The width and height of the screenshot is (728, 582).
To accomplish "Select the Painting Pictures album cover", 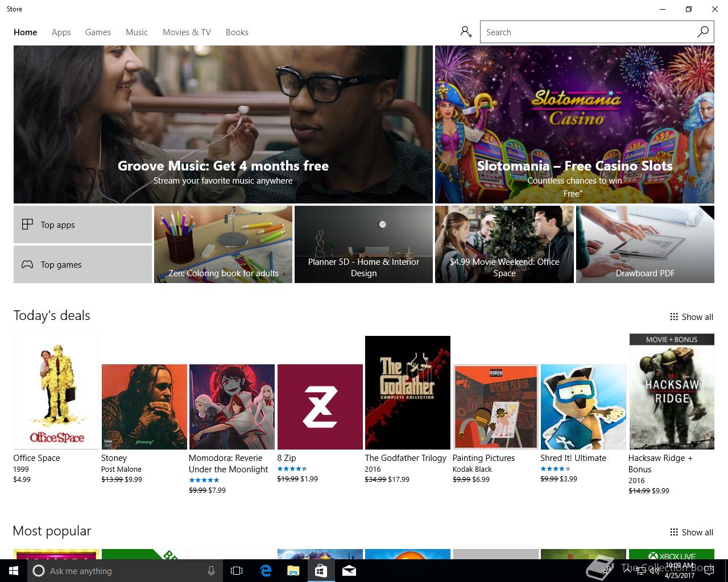I will [495, 407].
